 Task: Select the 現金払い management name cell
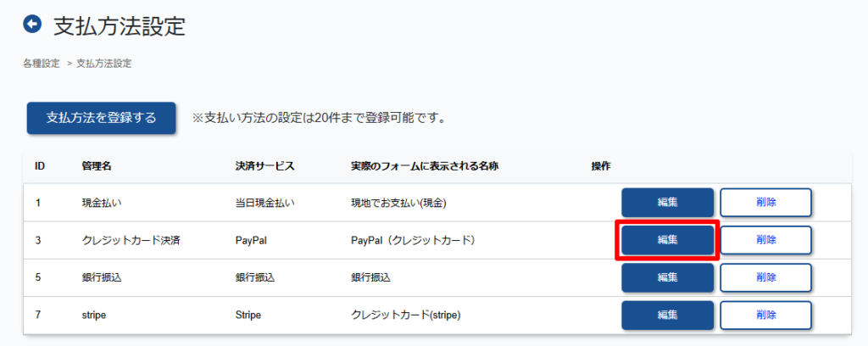(102, 204)
